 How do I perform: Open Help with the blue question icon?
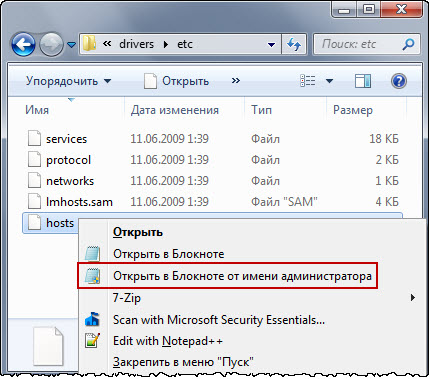click(x=399, y=81)
